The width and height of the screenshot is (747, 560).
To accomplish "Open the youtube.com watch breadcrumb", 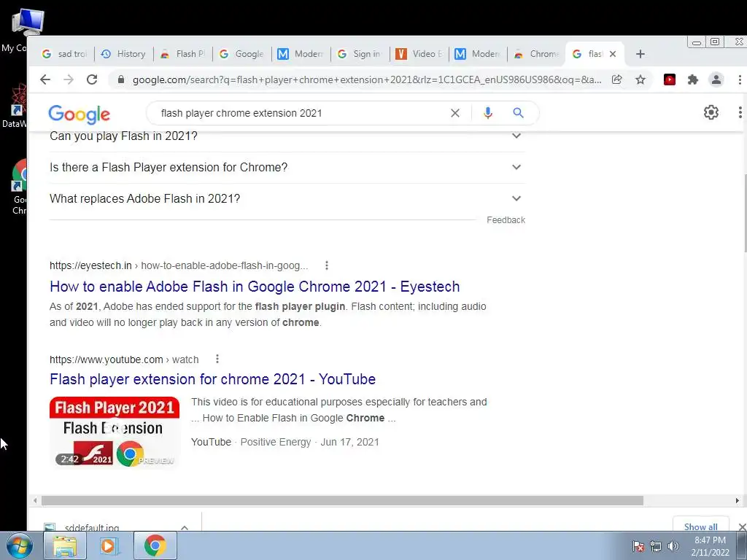I will pos(124,359).
